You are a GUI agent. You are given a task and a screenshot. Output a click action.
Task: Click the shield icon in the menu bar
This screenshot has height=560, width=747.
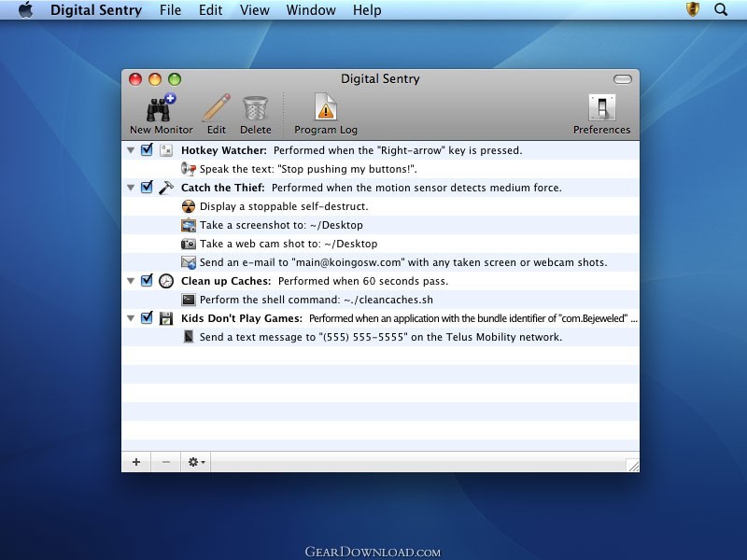click(x=693, y=9)
